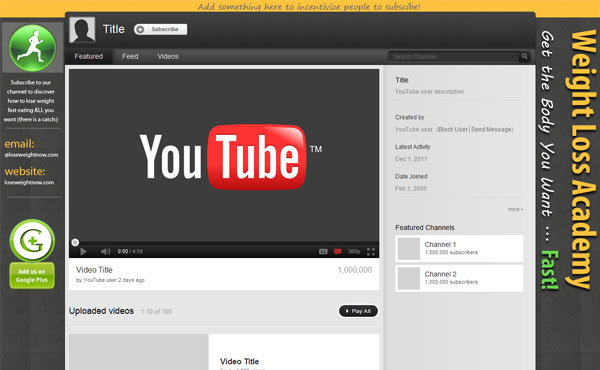Subscribe to the channel

coord(160,29)
